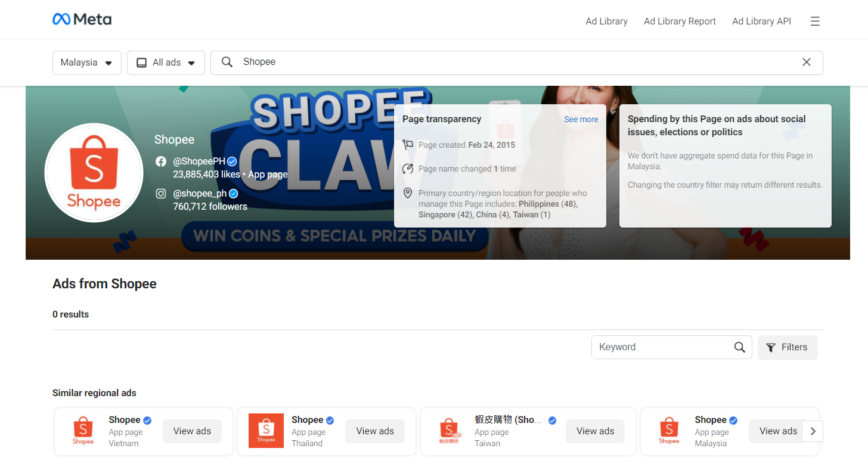The image size is (868, 470).
Task: Click the Page created flag icon
Action: pos(408,145)
